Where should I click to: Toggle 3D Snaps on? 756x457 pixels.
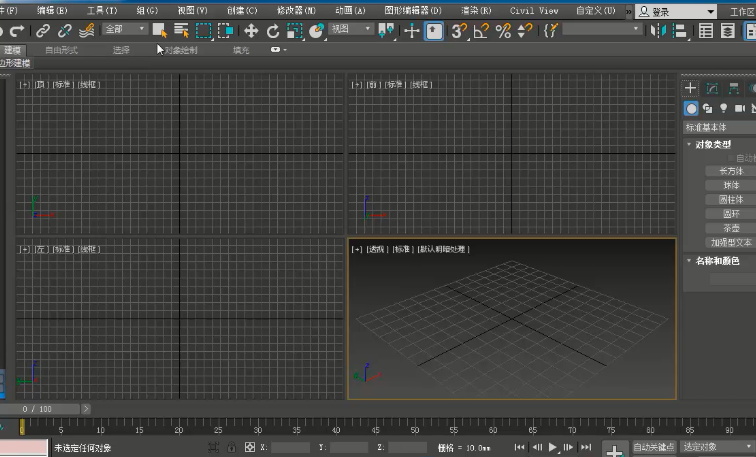[x=459, y=31]
